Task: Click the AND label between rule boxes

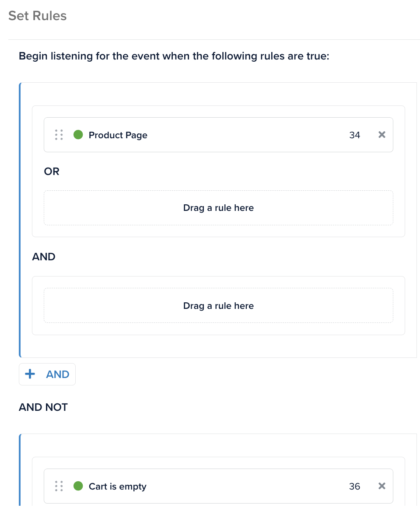Action: [44, 257]
